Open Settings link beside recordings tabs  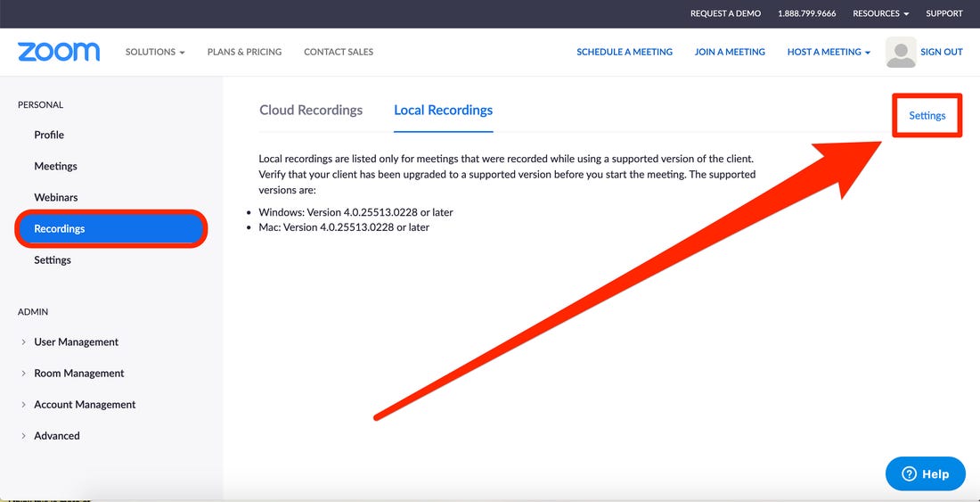point(927,116)
